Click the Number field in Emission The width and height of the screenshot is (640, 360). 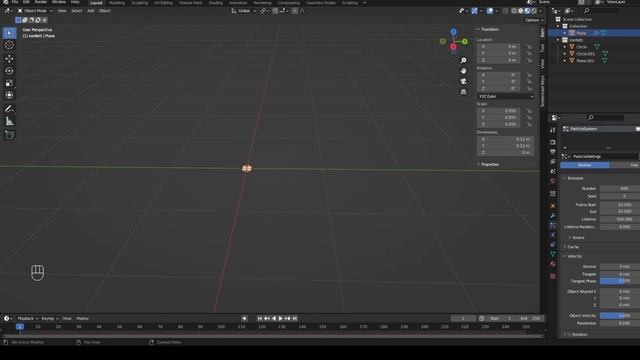click(620, 189)
